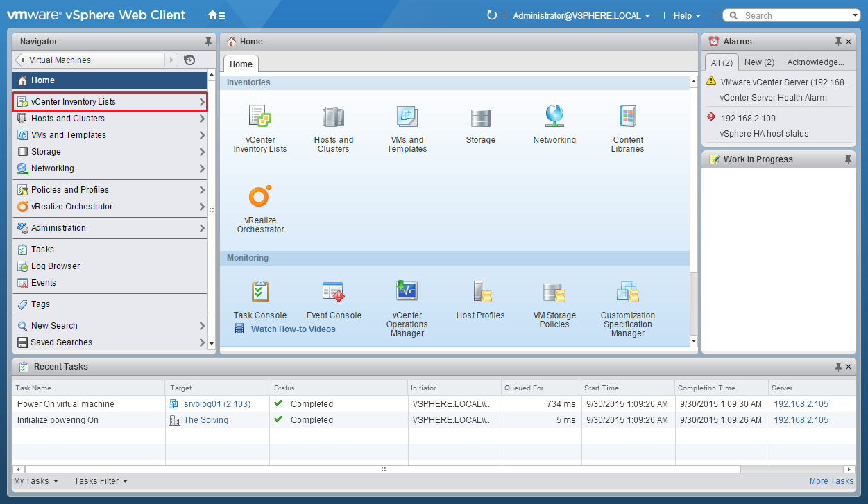
Task: Open vCenter Operations Manager icon
Action: [407, 290]
